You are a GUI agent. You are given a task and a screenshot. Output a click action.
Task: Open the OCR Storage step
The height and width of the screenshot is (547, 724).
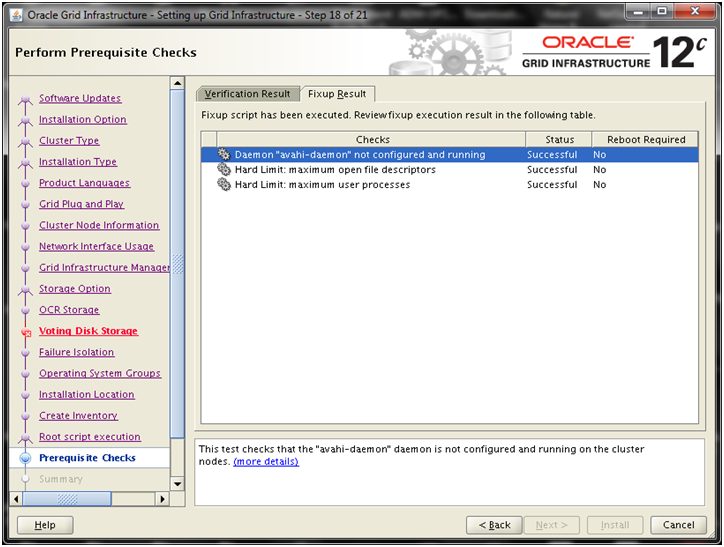point(69,310)
